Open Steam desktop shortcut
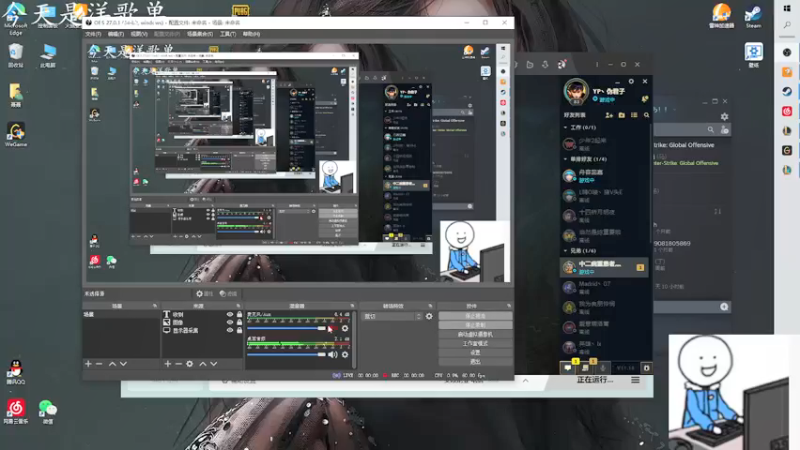The image size is (800, 450). (753, 16)
